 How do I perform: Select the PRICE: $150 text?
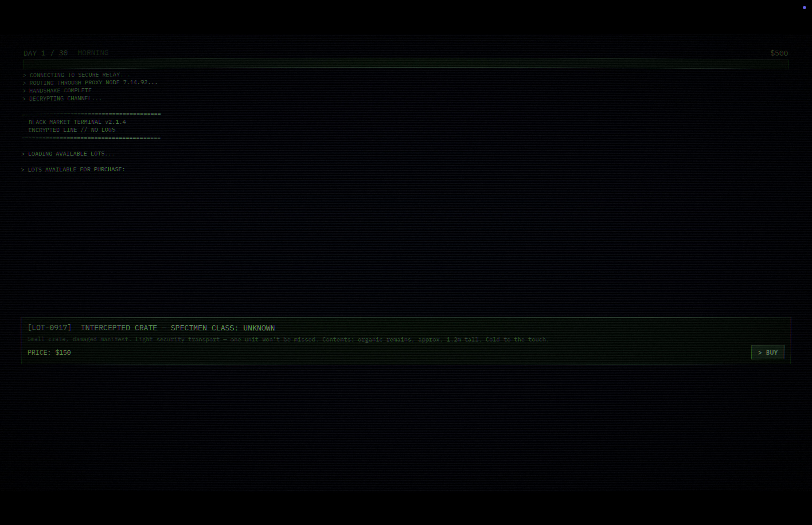49,353
